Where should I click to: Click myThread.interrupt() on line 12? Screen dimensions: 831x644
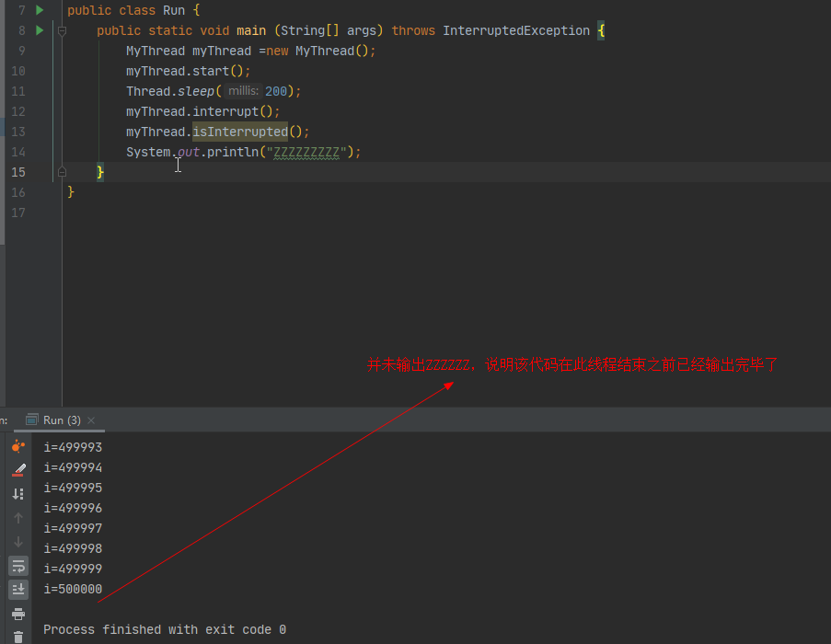click(x=203, y=111)
